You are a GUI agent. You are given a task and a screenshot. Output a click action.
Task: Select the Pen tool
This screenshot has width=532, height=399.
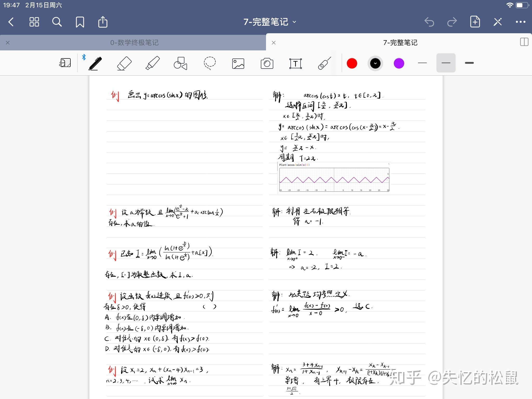[95, 63]
